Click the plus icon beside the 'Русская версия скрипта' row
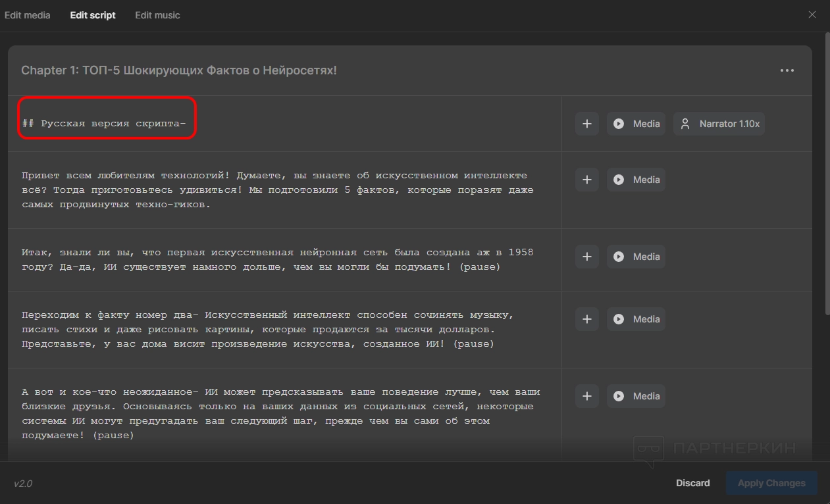 tap(586, 124)
